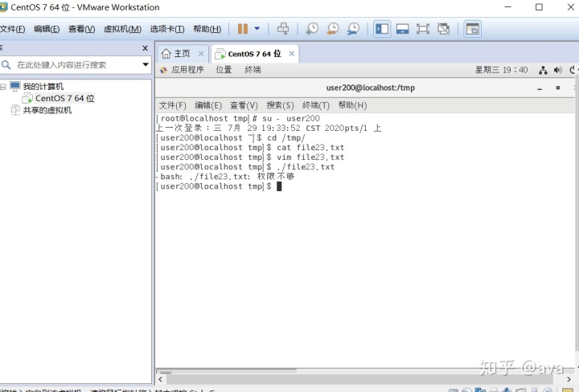Take a snapshot of the VM
This screenshot has height=392, width=579.
(312, 29)
